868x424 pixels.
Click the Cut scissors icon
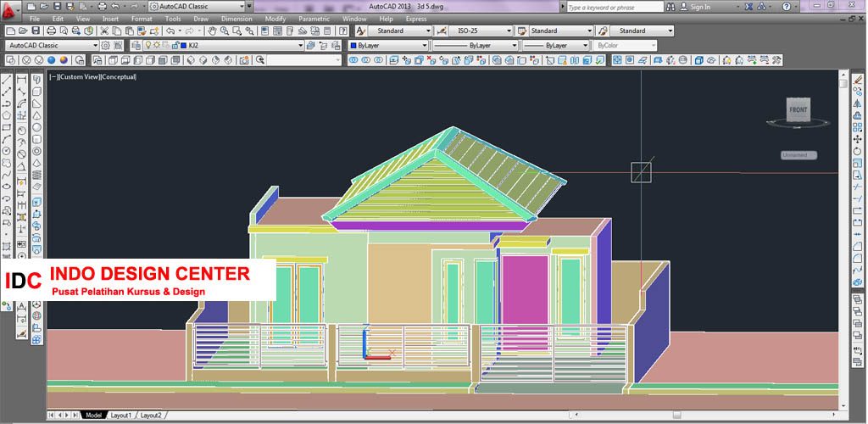104,31
